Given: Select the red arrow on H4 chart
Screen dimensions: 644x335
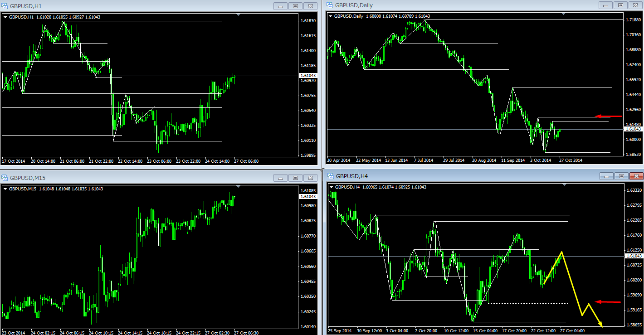Looking at the screenshot, I should coord(608,301).
